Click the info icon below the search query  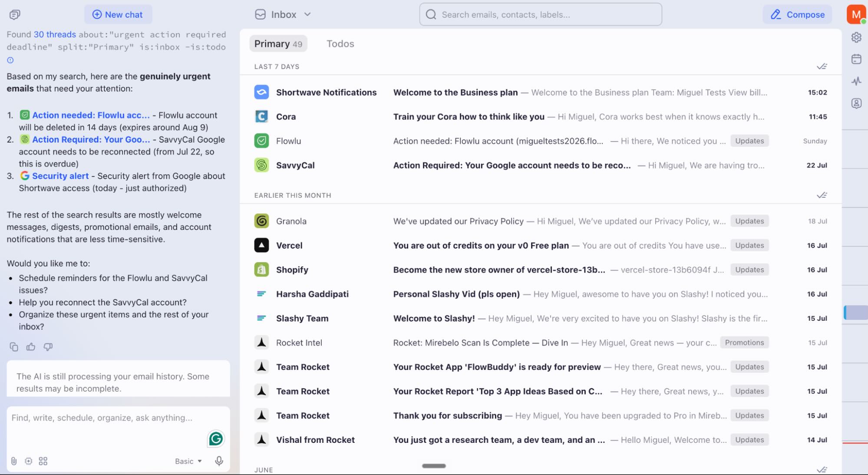point(10,60)
